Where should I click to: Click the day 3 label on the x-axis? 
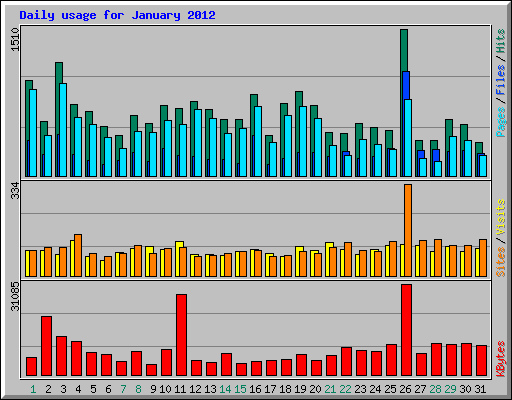(x=63, y=389)
